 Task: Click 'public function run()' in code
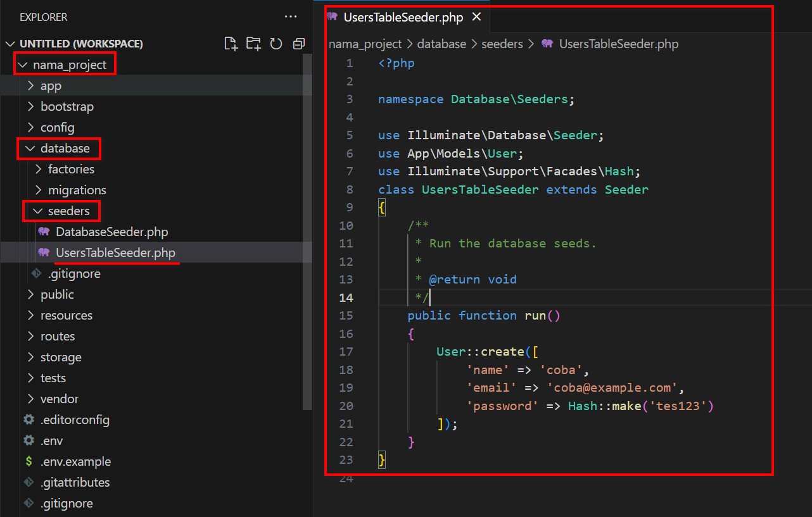(484, 315)
